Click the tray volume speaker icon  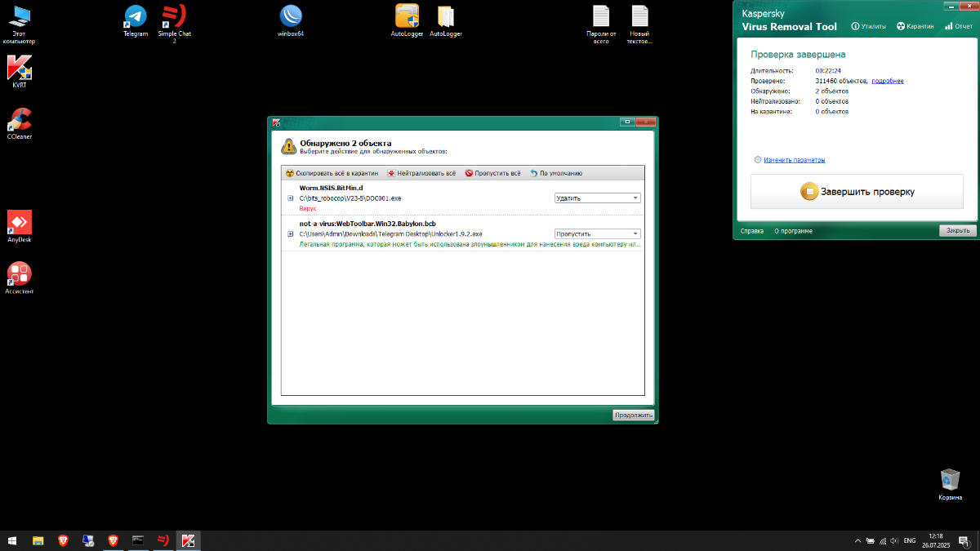click(x=896, y=540)
